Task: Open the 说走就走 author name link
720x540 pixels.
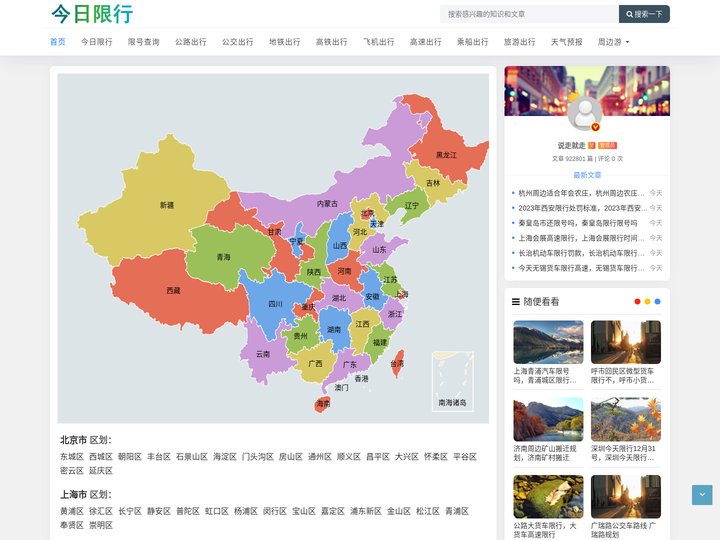Action: 572,146
